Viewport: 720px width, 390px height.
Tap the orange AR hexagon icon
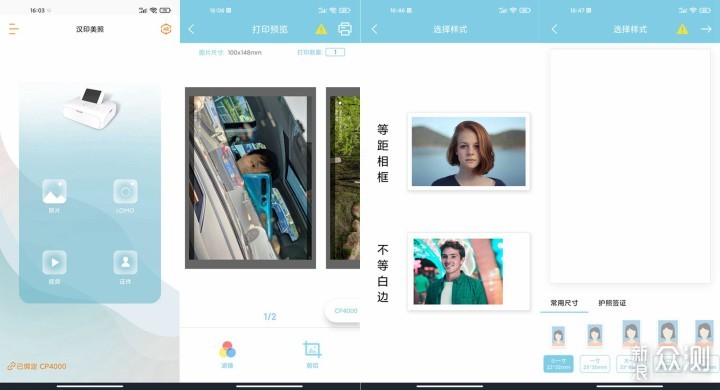coord(166,29)
